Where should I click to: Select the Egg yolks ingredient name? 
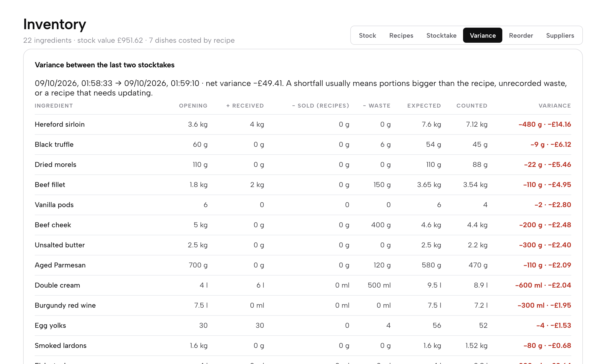[x=50, y=326]
